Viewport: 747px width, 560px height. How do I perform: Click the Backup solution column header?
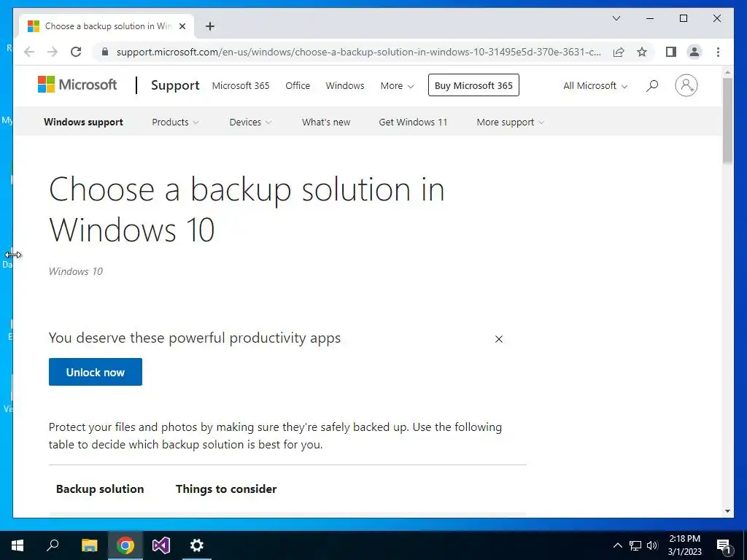tap(100, 489)
